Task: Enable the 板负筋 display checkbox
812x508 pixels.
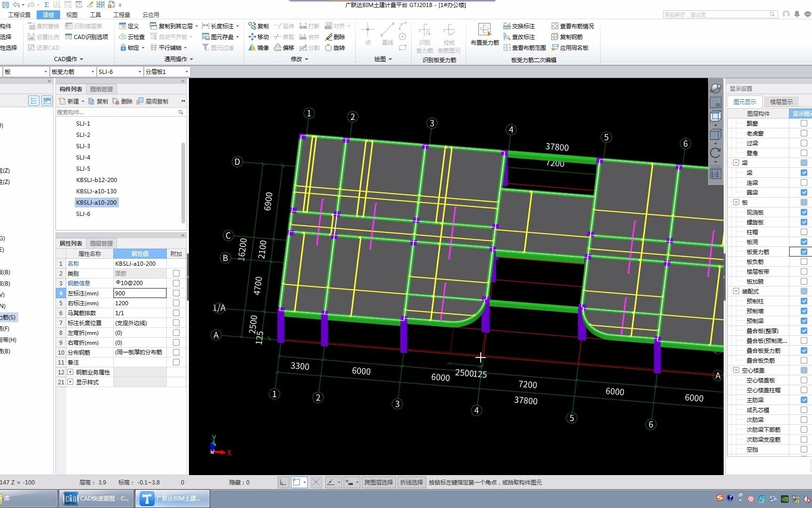Action: [804, 262]
